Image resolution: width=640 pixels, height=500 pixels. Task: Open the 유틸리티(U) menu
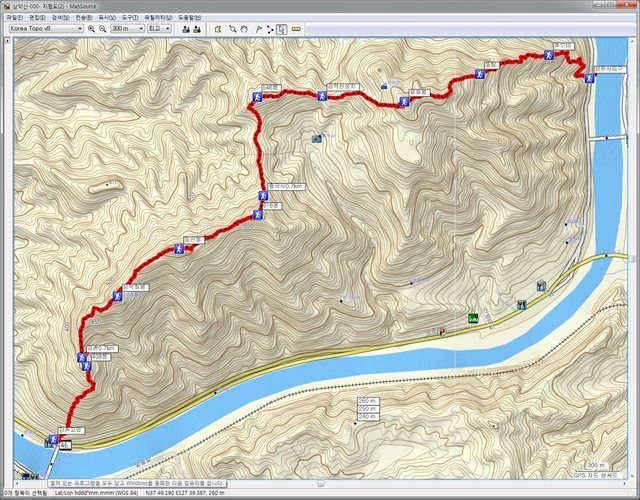[x=158, y=18]
